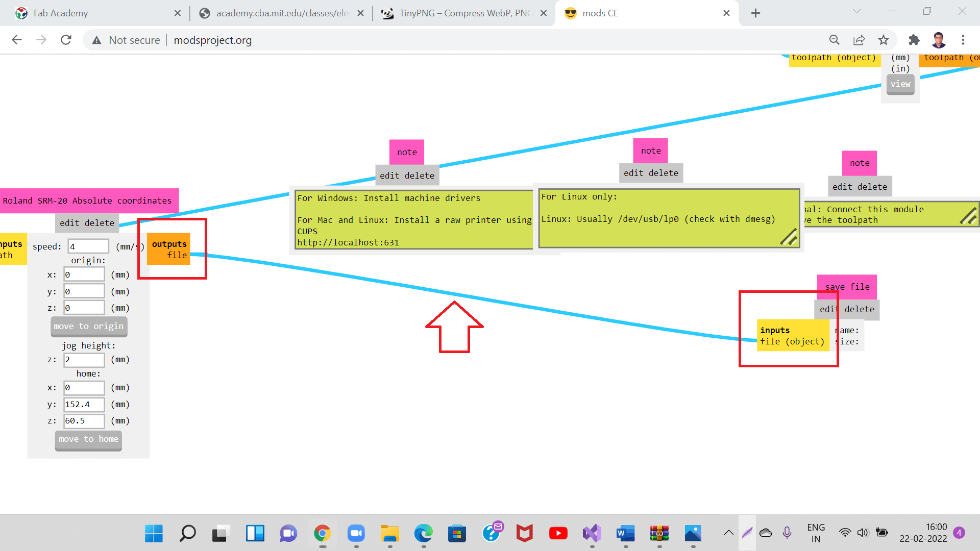Open Zoom from taskbar
The image size is (980, 551).
click(356, 534)
